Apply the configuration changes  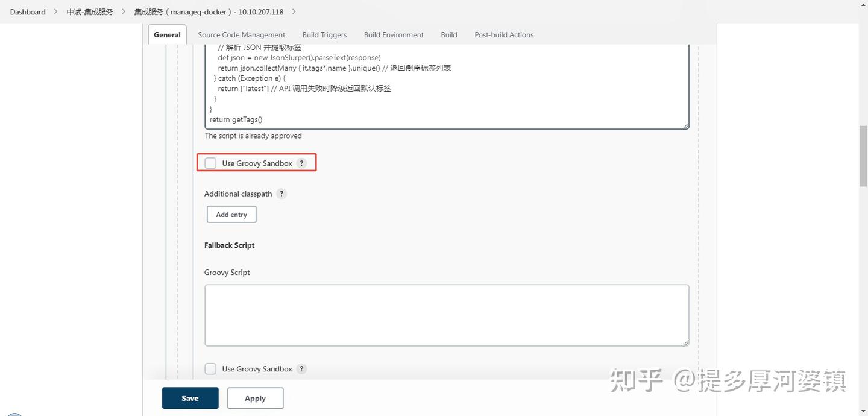255,398
